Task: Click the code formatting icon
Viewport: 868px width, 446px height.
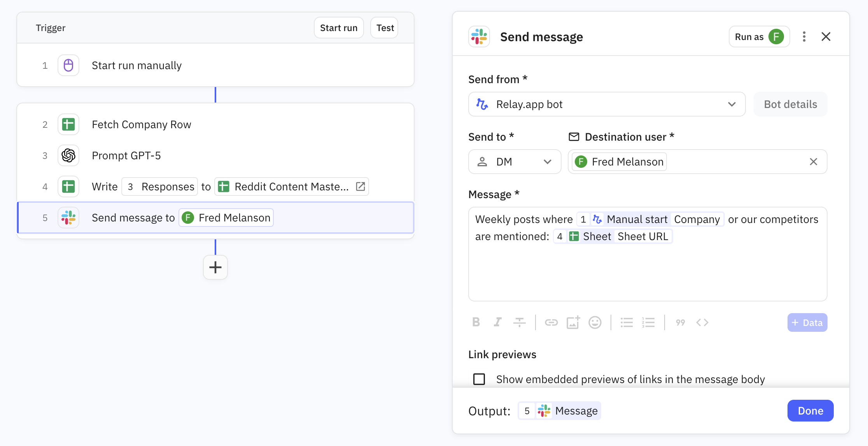Action: 702,322
